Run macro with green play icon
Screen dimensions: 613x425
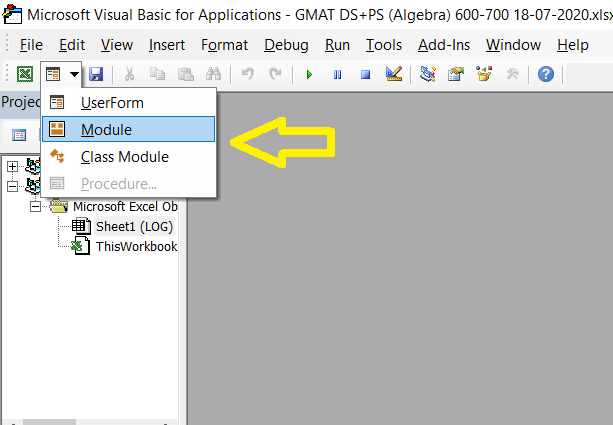[x=309, y=74]
